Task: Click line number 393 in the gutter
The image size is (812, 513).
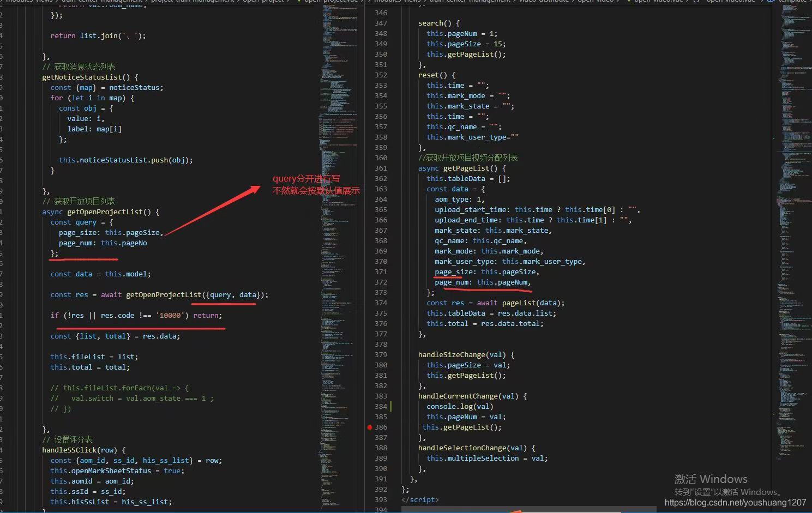Action: [381, 500]
